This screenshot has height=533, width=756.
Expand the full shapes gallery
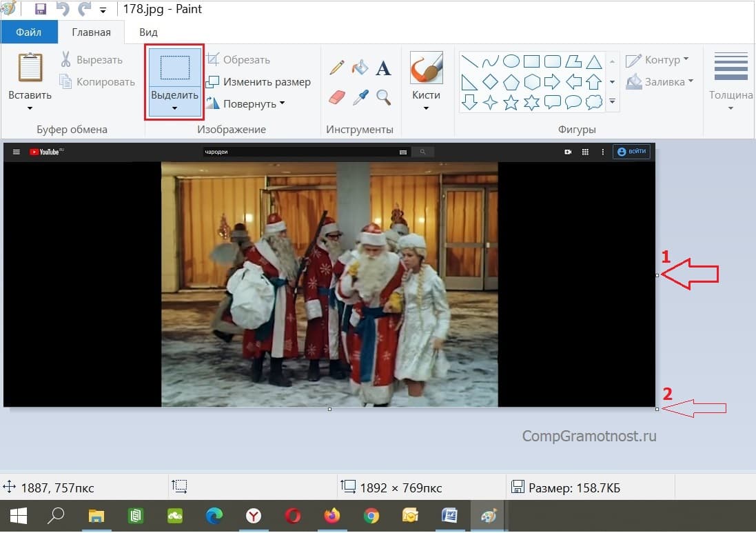613,101
